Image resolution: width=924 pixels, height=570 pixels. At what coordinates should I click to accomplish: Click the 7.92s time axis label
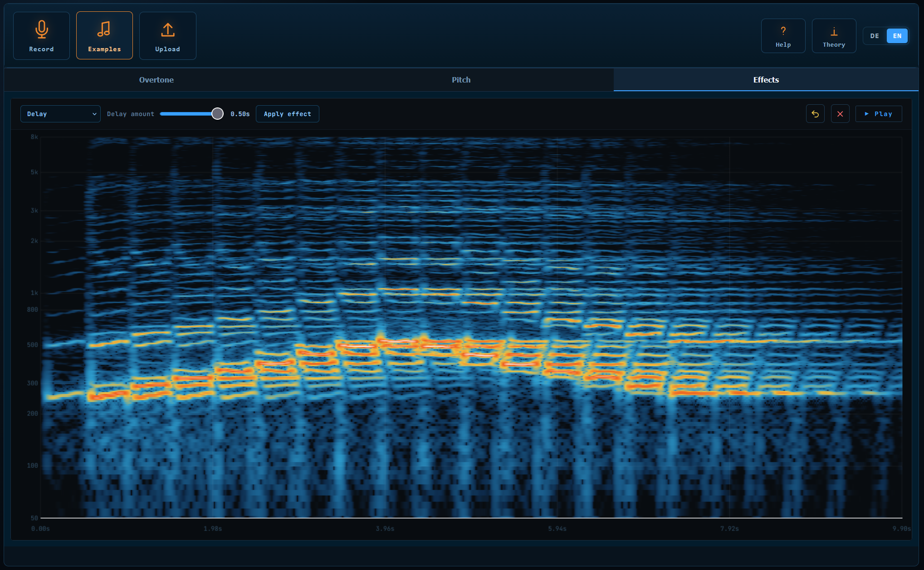tap(729, 529)
